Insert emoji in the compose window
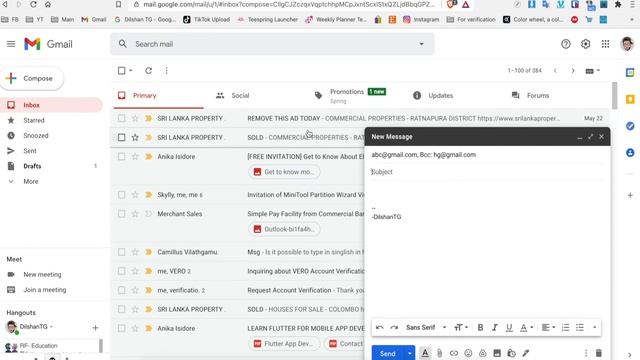 coord(468,353)
